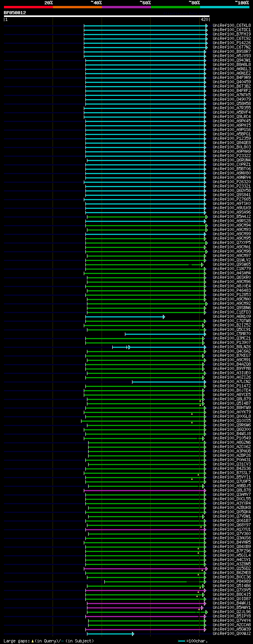The image size is (253, 644).
Task: Select the UniRef100_B4F9R9 label
Action: (x=232, y=77)
